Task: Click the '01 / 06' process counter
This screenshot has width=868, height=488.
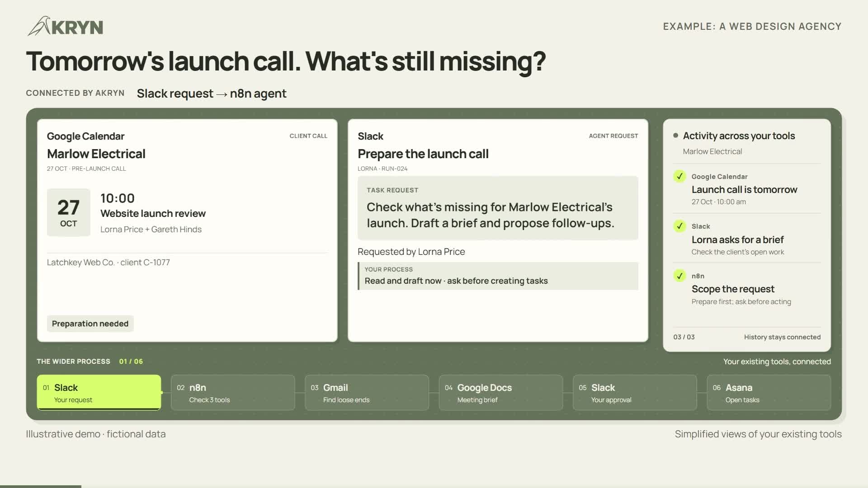Action: (131, 361)
